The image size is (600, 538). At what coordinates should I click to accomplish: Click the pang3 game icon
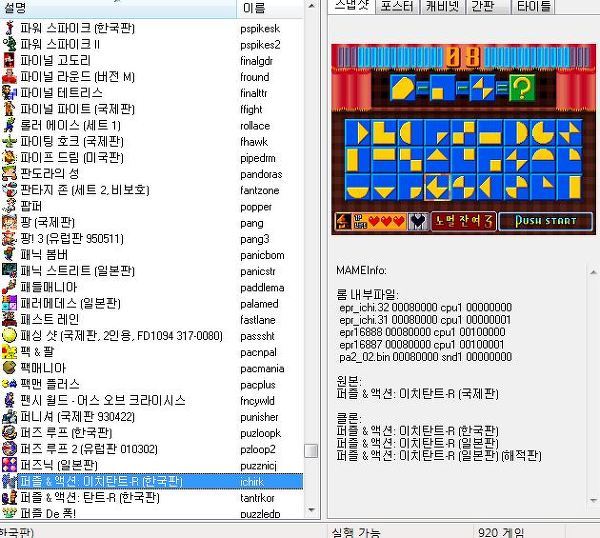click(x=9, y=238)
